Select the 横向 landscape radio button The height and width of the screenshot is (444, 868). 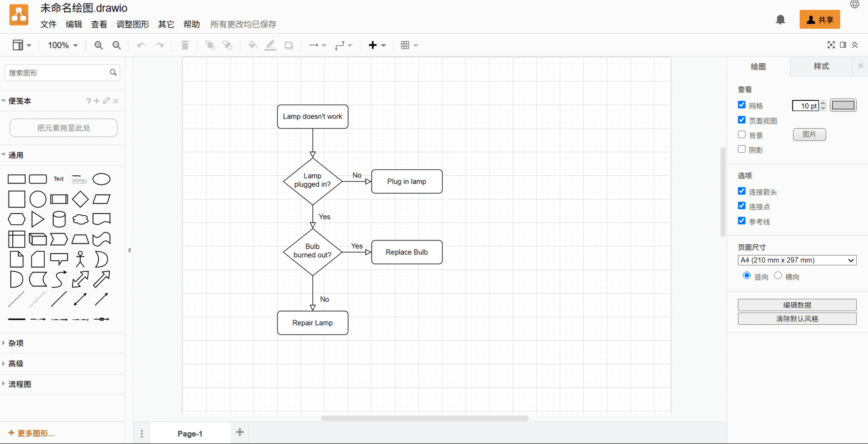[778, 276]
